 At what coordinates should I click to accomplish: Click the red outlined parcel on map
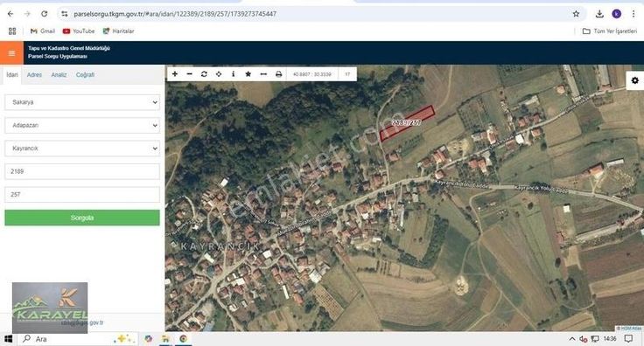point(407,123)
